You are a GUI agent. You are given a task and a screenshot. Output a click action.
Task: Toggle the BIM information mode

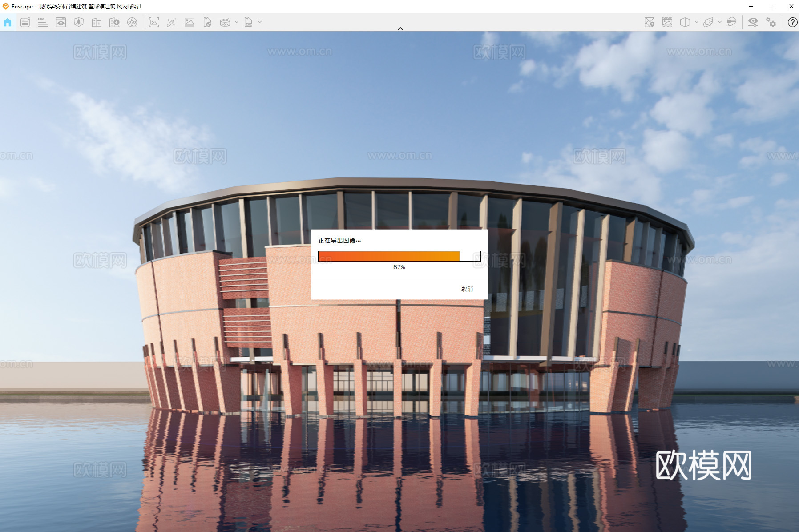tap(43, 22)
